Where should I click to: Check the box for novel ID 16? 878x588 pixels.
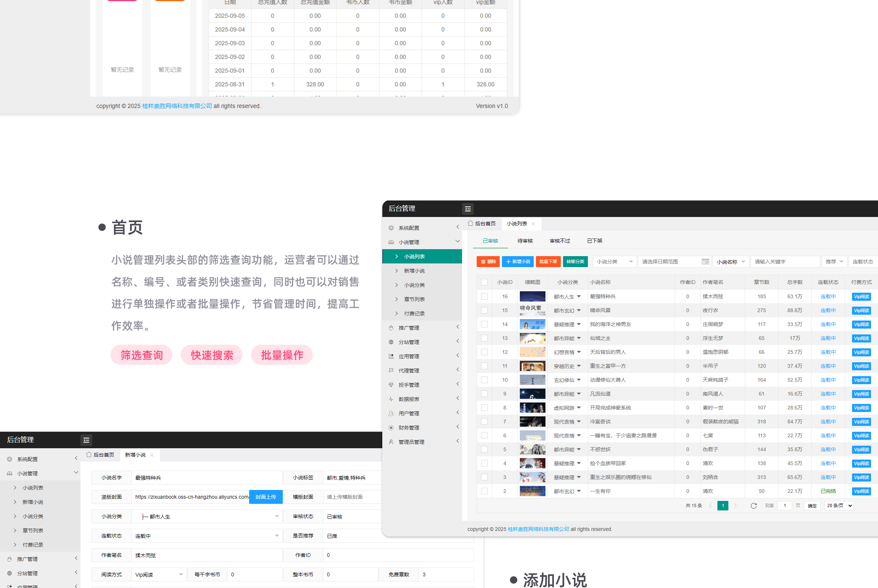coord(484,296)
